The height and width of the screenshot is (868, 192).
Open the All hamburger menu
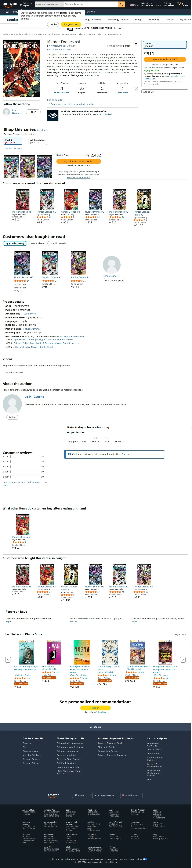pyautogui.click(x=6, y=12)
